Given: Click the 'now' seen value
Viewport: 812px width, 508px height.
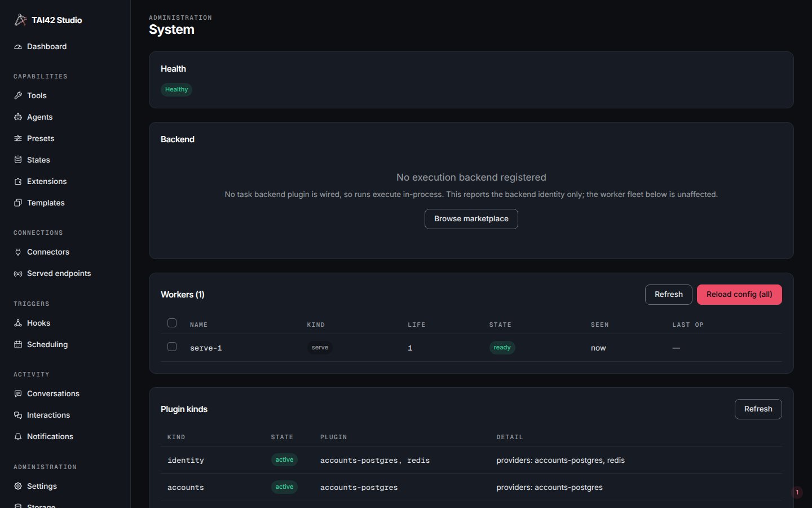Looking at the screenshot, I should click(598, 348).
